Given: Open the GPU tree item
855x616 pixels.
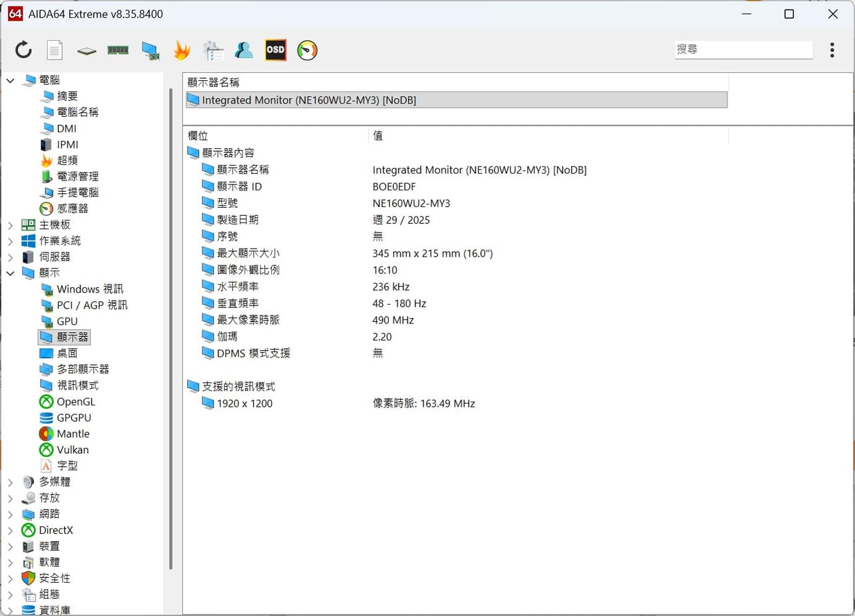Looking at the screenshot, I should (x=67, y=321).
